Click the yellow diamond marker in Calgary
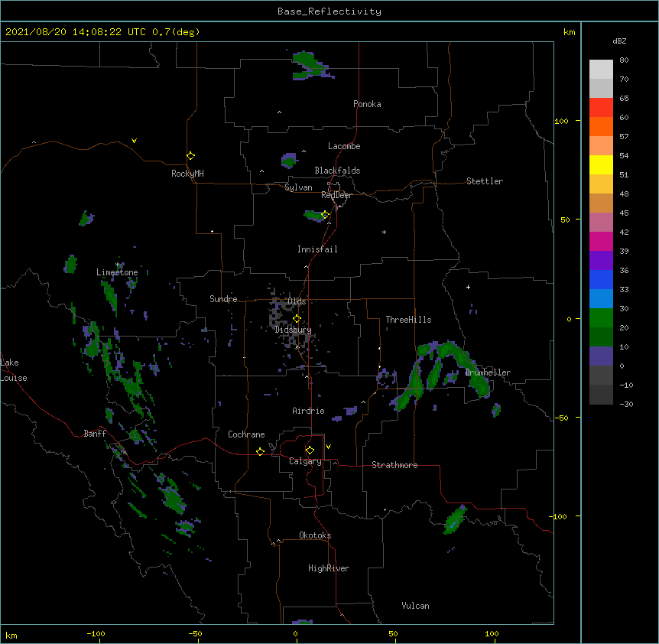This screenshot has height=644, width=659. tap(310, 450)
